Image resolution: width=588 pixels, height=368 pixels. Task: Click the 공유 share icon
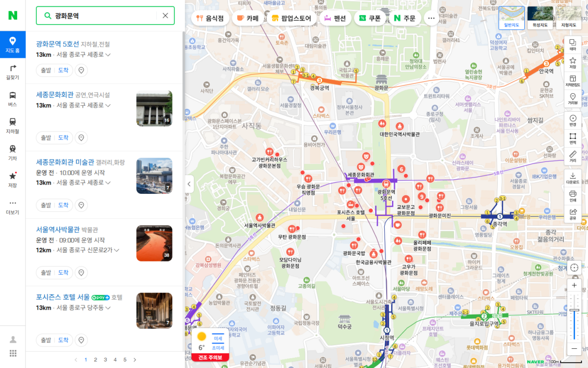click(573, 214)
